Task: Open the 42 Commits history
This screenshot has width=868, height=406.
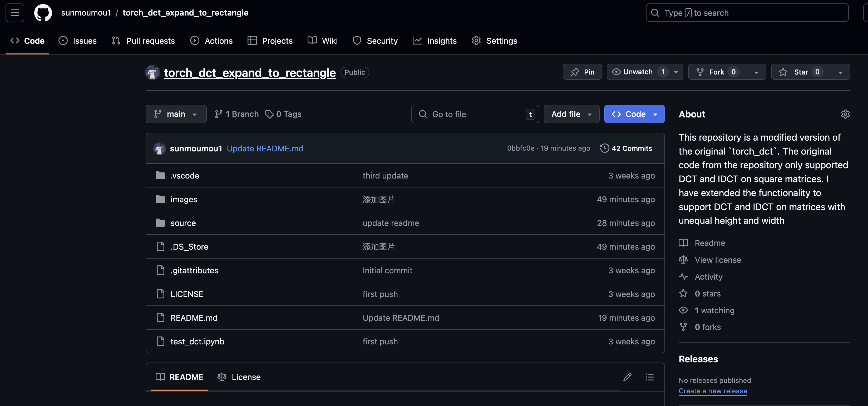Action: pyautogui.click(x=626, y=148)
